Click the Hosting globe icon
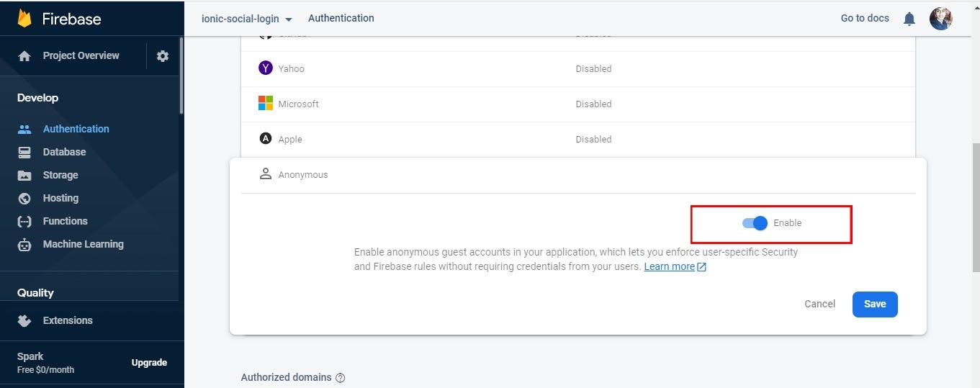Image resolution: width=980 pixels, height=388 pixels. pyautogui.click(x=24, y=198)
